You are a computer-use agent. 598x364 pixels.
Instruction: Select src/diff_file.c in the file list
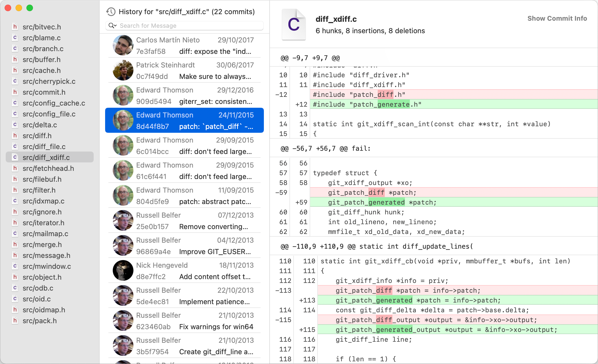tap(44, 147)
